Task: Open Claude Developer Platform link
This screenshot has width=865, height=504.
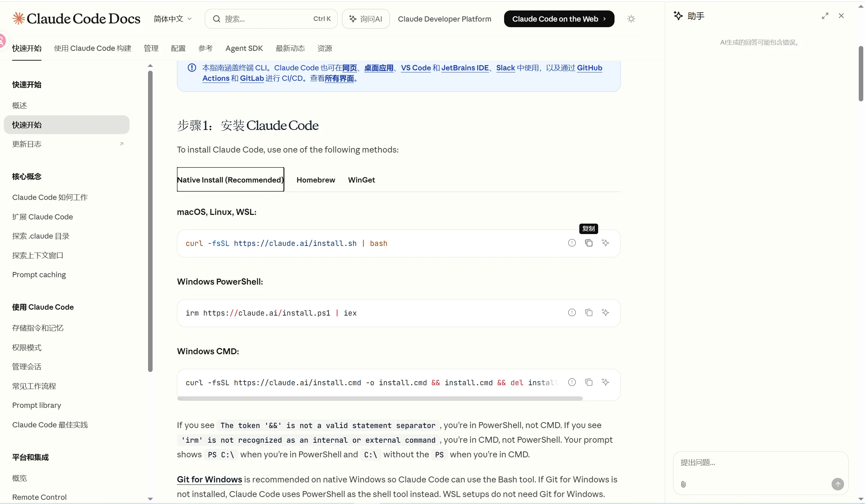Action: [x=445, y=19]
